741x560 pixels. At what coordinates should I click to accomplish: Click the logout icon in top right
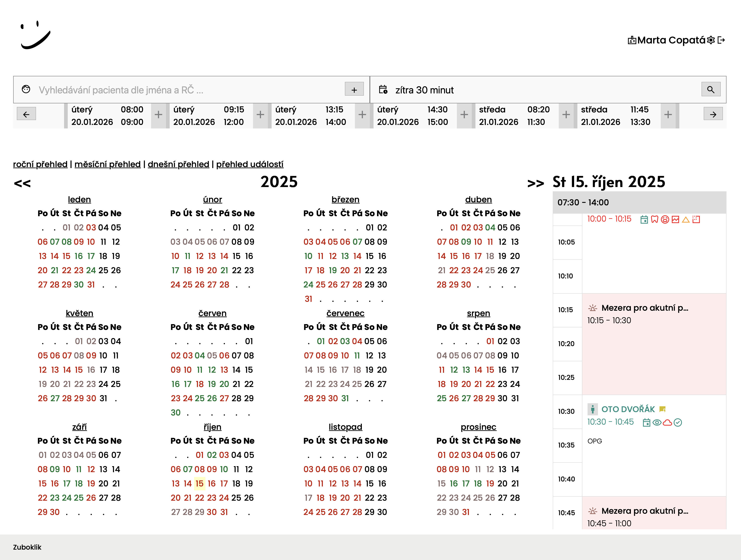point(721,40)
